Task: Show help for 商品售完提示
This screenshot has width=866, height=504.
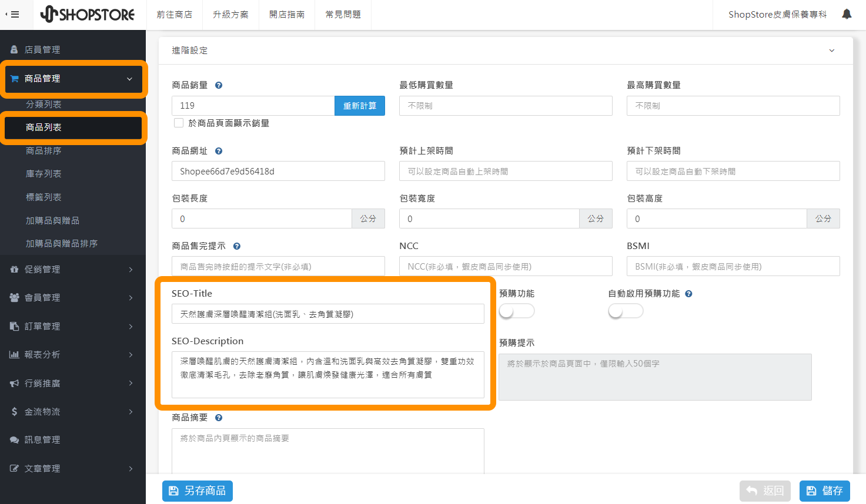Action: [236, 246]
